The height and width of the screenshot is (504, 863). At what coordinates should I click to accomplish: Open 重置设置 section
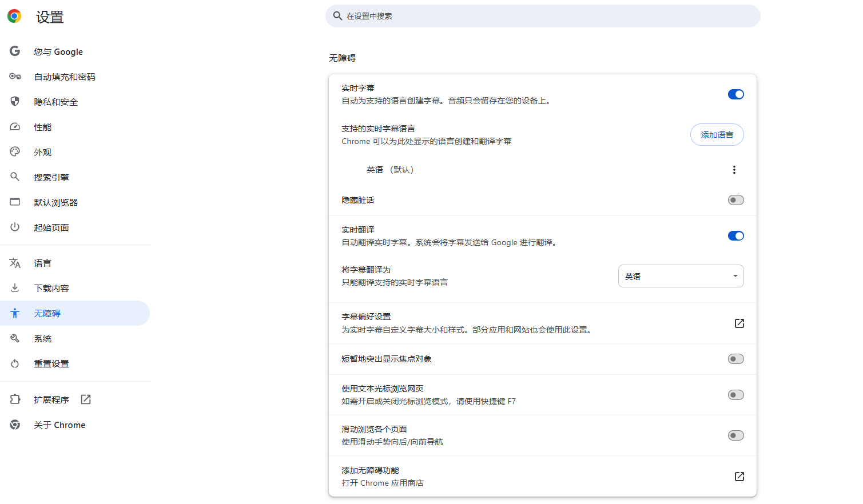tap(75, 363)
